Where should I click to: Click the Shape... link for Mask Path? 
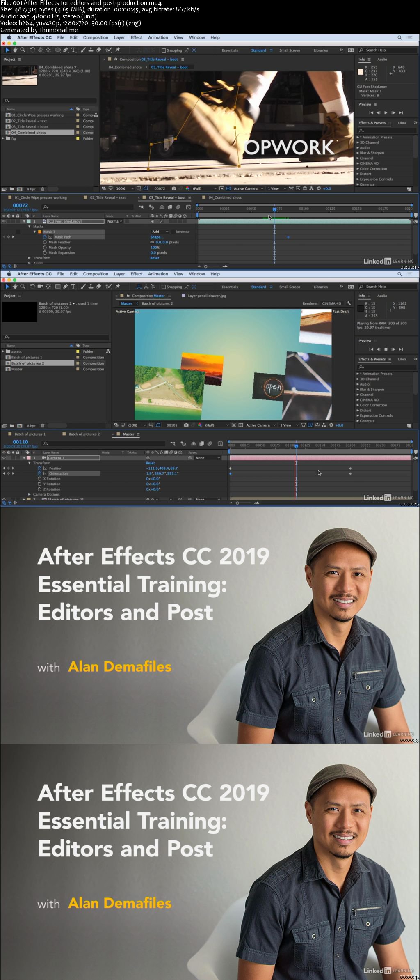pyautogui.click(x=157, y=237)
